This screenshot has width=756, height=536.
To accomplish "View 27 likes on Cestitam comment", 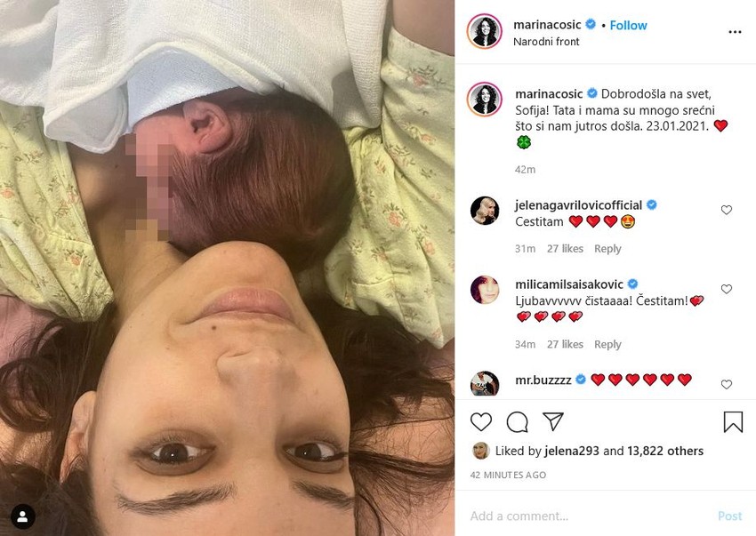I will [x=565, y=249].
